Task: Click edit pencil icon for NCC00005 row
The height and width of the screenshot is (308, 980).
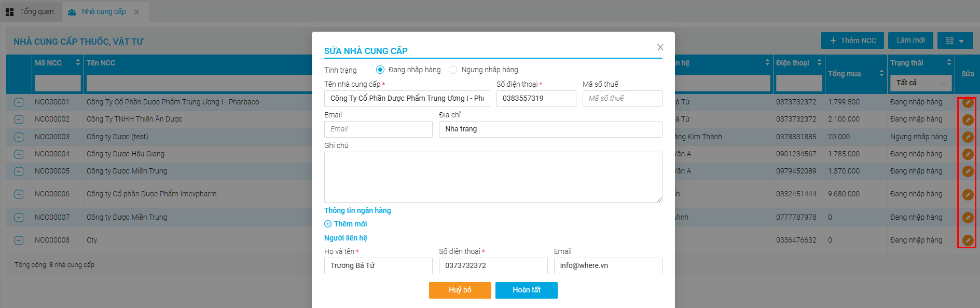Action: tap(968, 171)
